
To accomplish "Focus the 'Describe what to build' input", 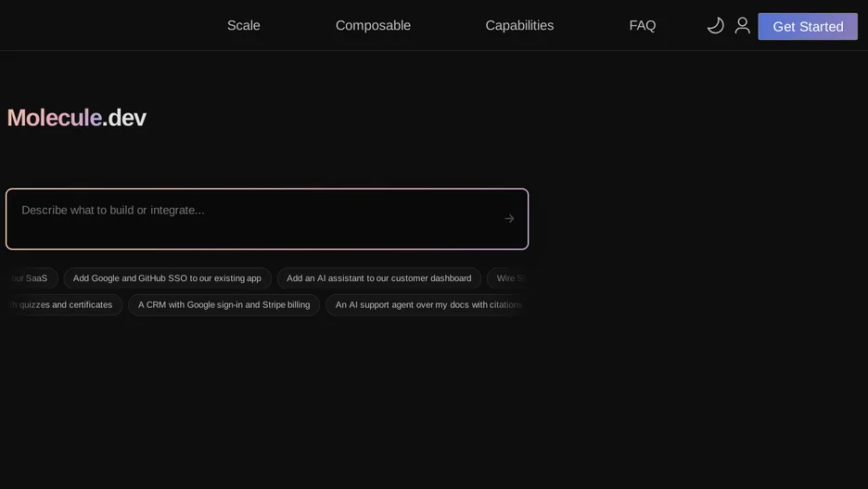I will pos(267,219).
